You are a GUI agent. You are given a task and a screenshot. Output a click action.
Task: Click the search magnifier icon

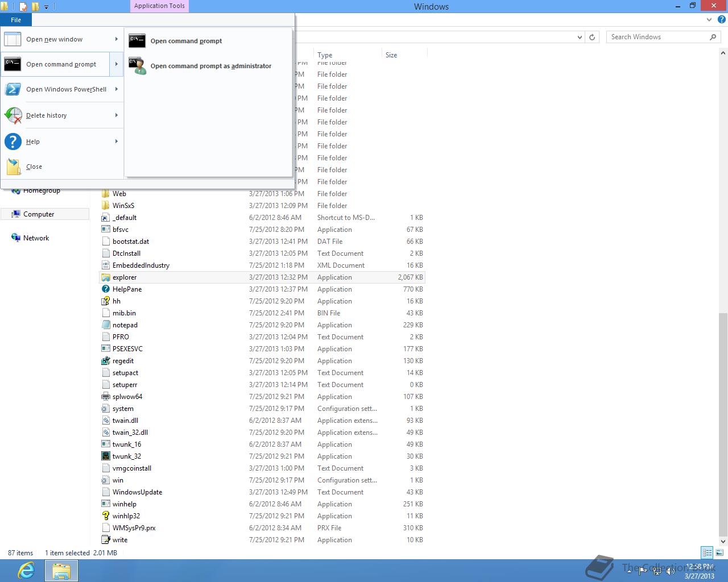713,37
